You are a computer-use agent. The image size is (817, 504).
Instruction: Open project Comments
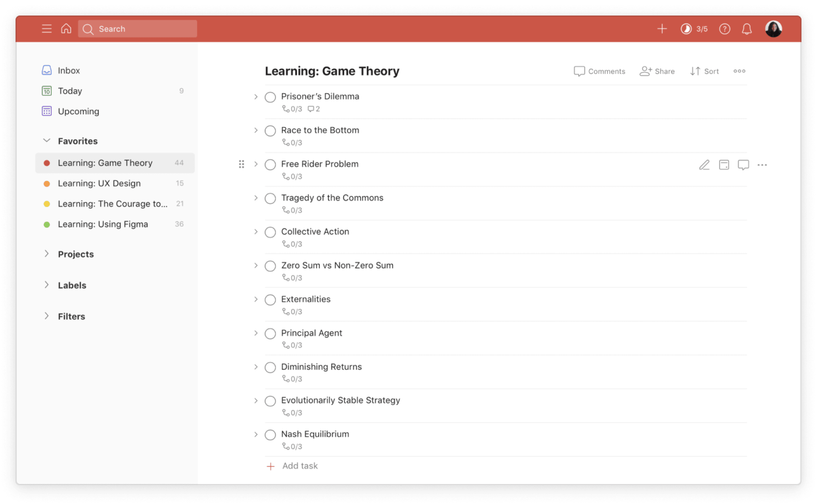point(599,71)
